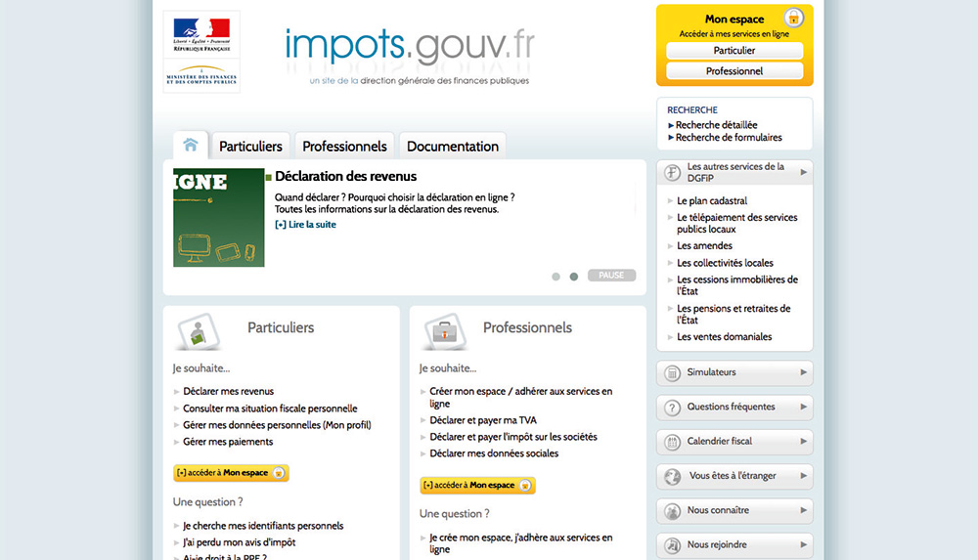Click the DGFiP services round icon

672,172
